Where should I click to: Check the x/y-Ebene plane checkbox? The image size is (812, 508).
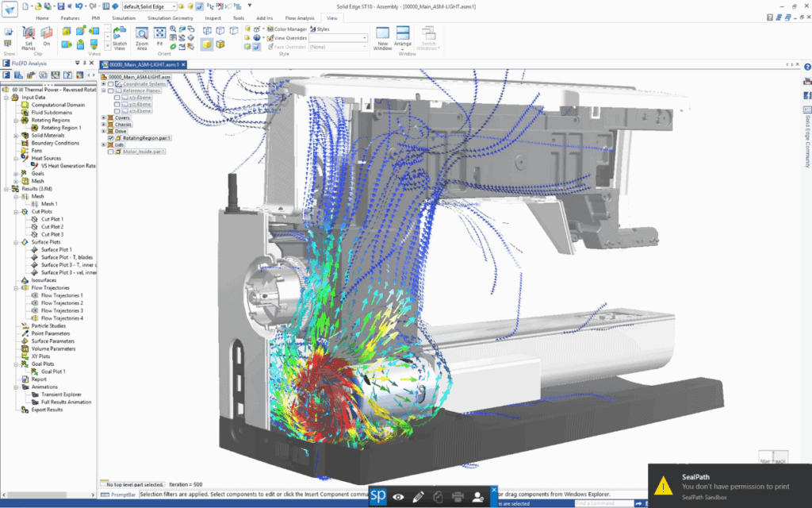(117, 98)
